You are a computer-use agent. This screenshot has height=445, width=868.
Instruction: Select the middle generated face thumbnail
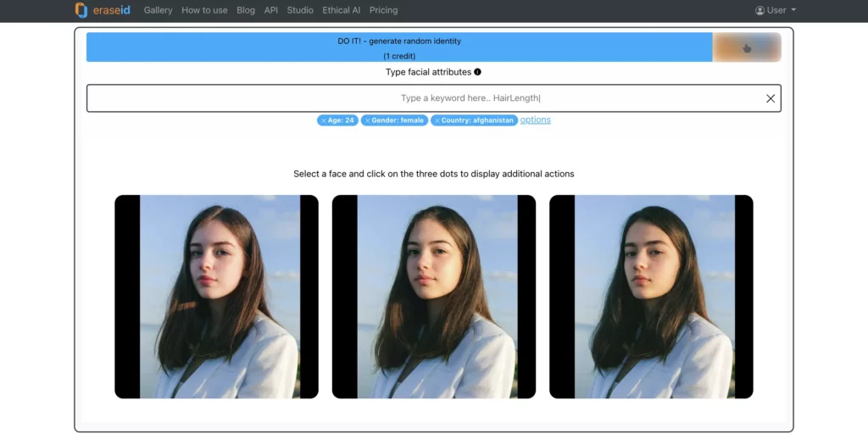434,297
